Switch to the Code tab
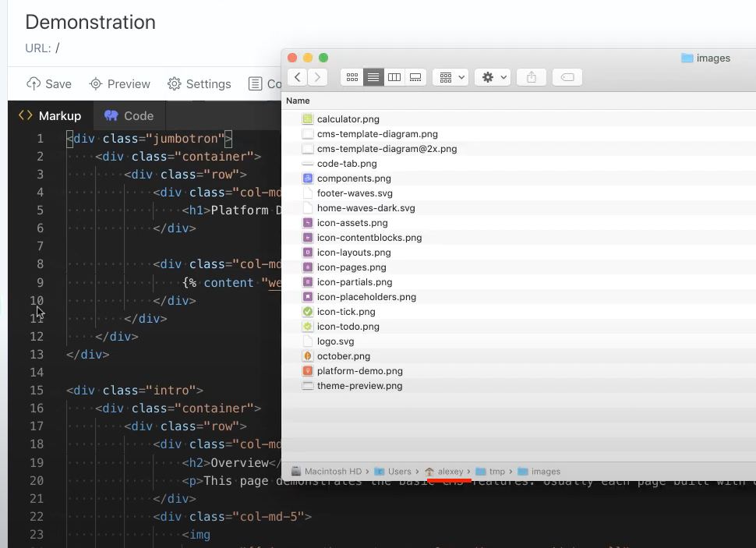This screenshot has width=756, height=548. (129, 116)
